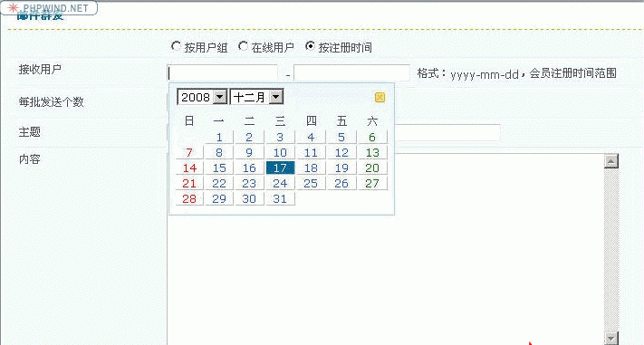Pick day 23 in the calendar
Screen dimensions: 644x345
click(249, 183)
